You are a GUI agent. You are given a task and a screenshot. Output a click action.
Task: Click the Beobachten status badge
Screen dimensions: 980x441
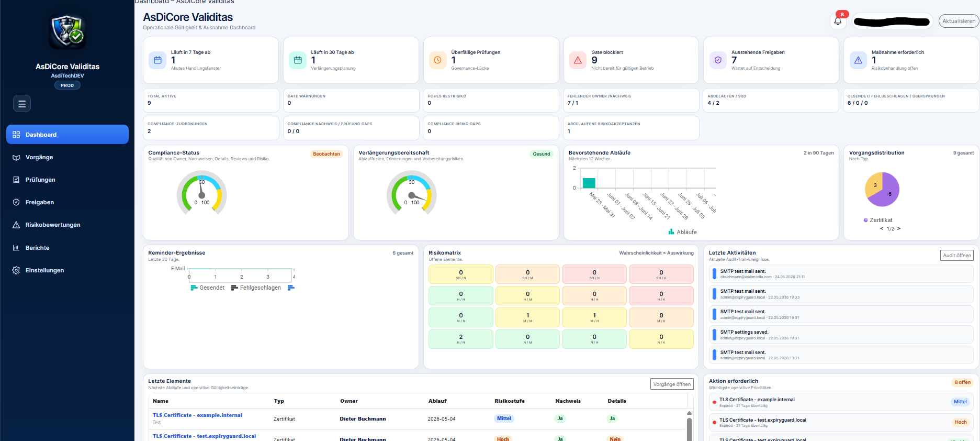[326, 154]
